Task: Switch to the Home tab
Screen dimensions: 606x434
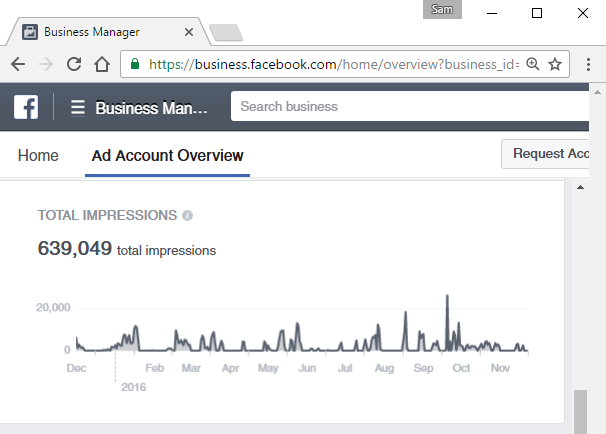Action: tap(38, 155)
